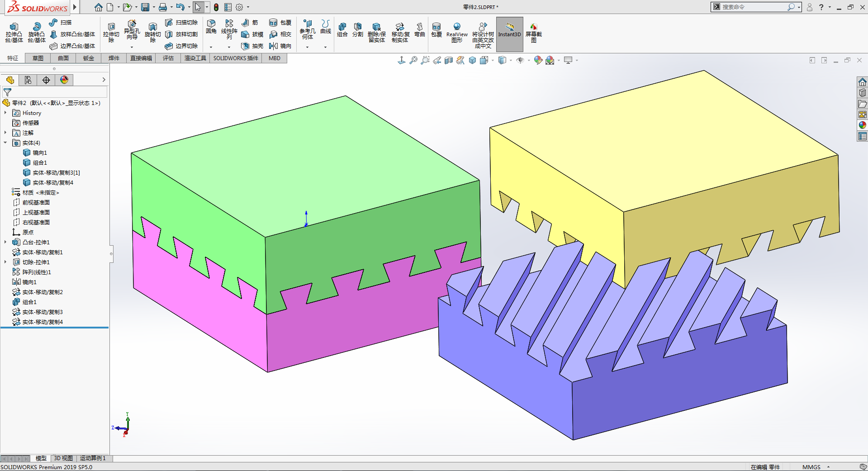Open the 参考几何体 dropdown arrow
868x471 pixels.
coord(307,47)
